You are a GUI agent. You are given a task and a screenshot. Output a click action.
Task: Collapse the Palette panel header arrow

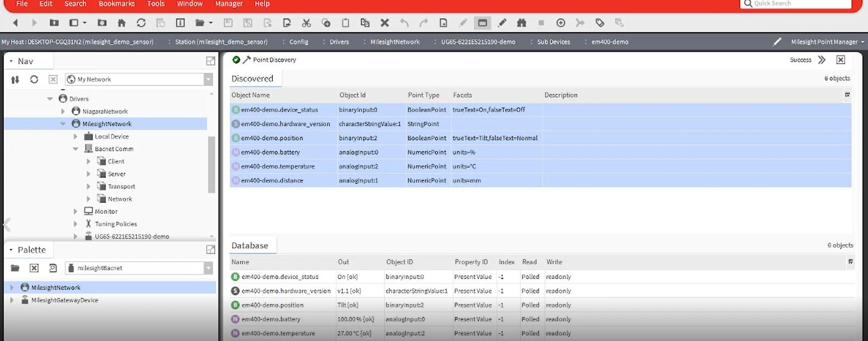11,250
